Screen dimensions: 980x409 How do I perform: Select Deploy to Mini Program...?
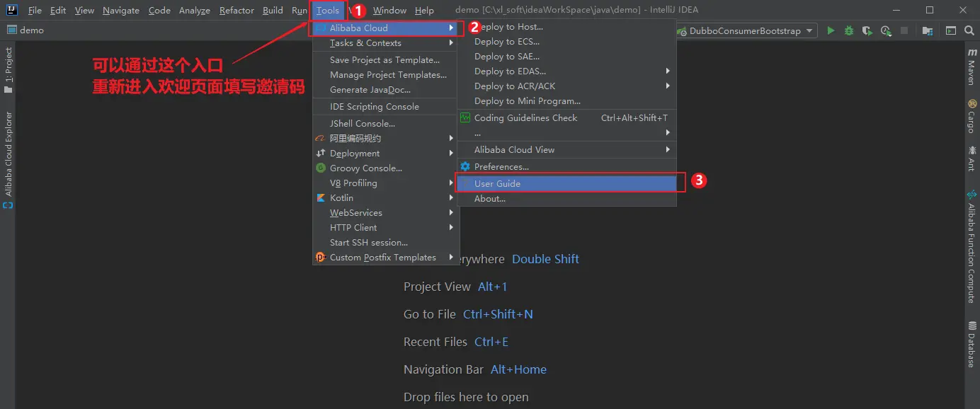[566, 101]
